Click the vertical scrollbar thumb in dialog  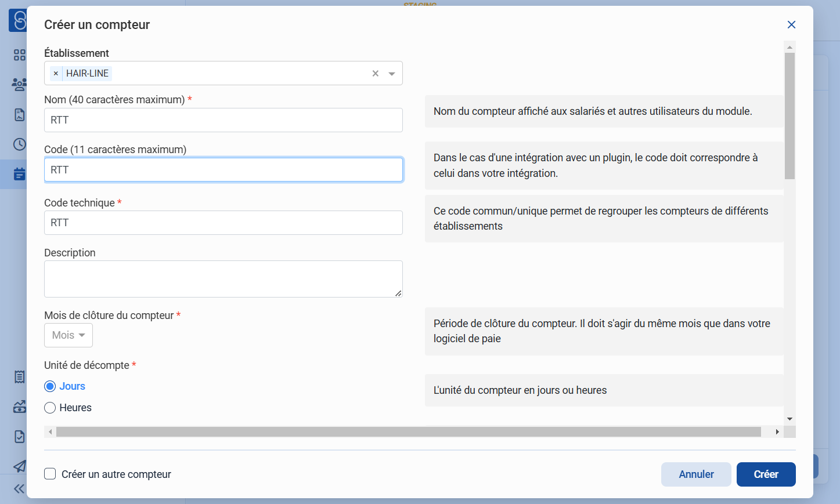pyautogui.click(x=789, y=116)
